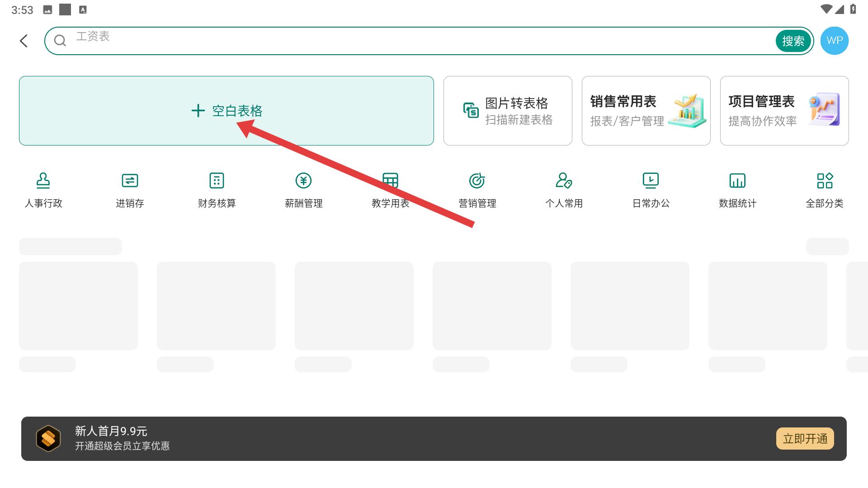Tap the WP user avatar
The height and width of the screenshot is (488, 868).
coord(834,41)
